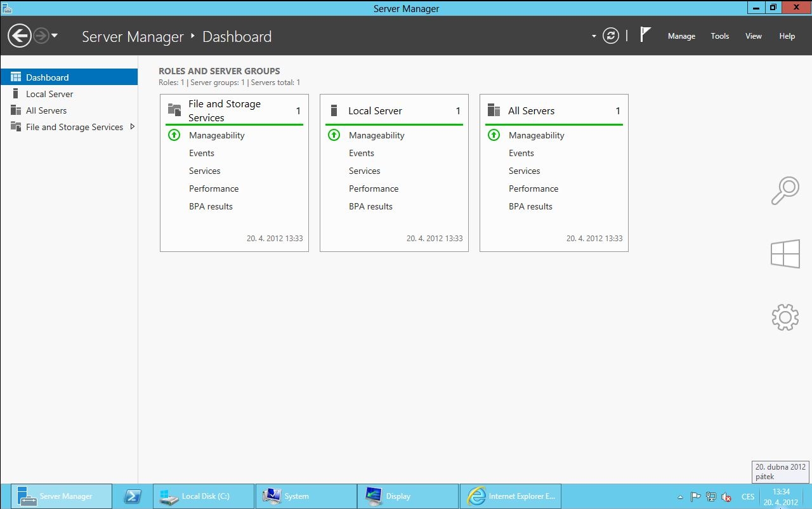Open dropdown arrow left of Refresh
812x509 pixels.
(594, 36)
